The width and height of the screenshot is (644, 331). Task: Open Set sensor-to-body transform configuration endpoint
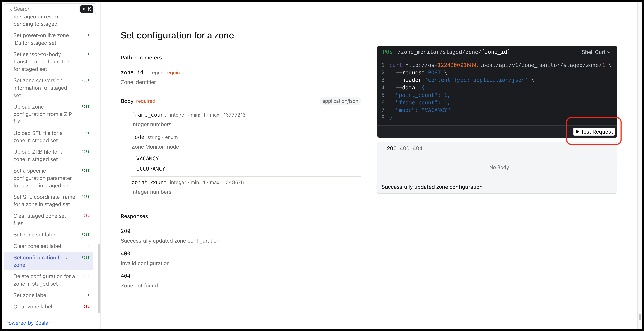point(48,62)
